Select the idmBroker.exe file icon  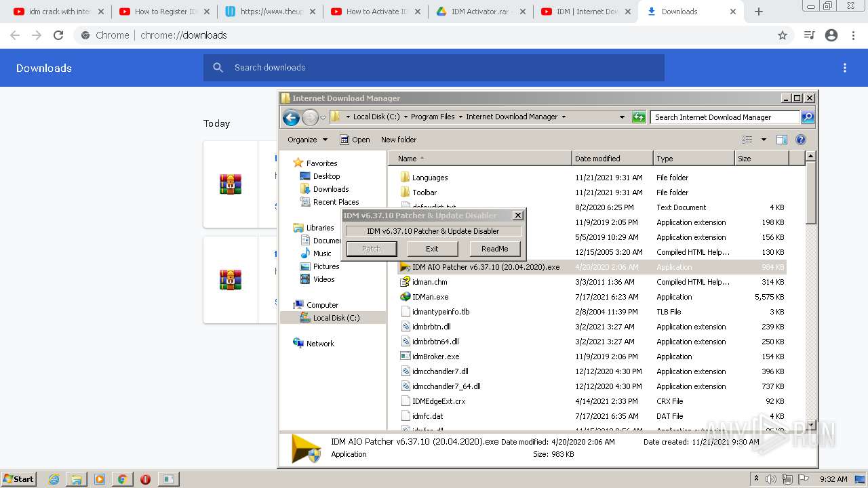pos(405,357)
